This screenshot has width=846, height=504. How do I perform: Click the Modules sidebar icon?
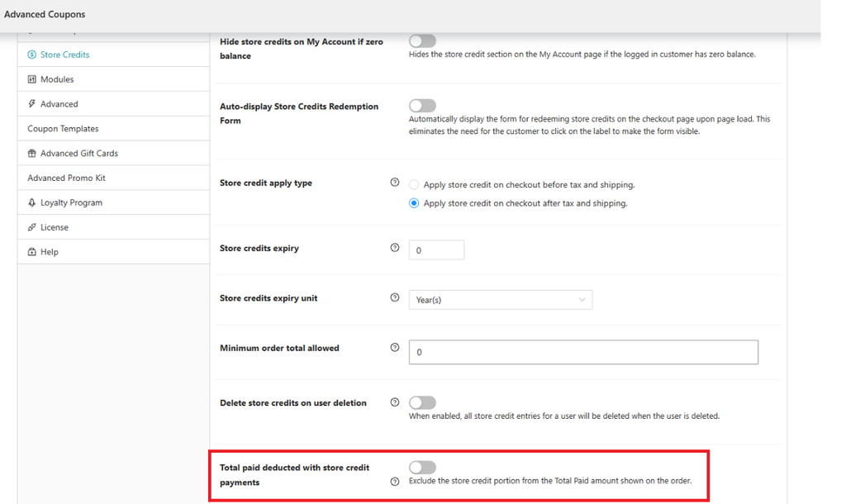coord(32,79)
